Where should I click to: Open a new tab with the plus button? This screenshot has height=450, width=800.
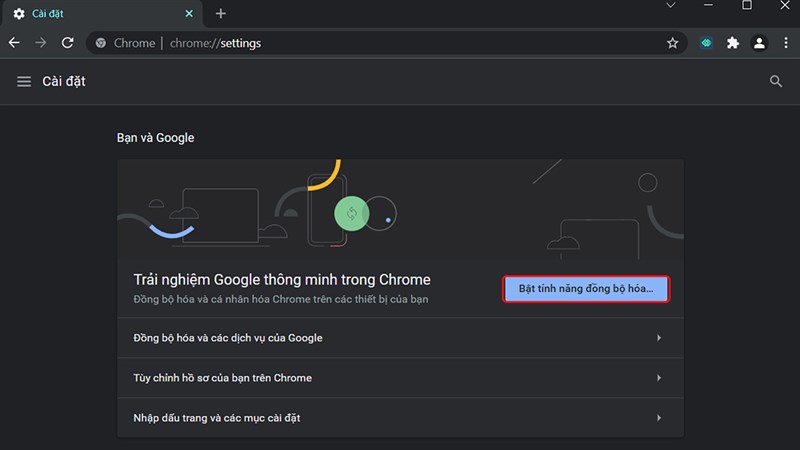tap(220, 13)
